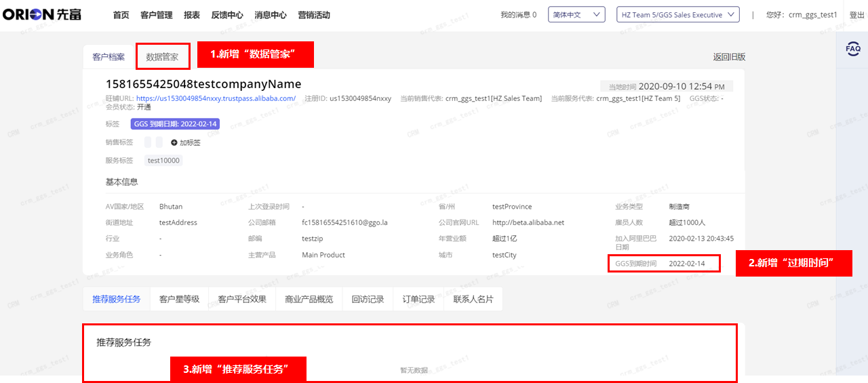The image size is (868, 383).
Task: Open the 反馈中心 menu
Action: click(x=227, y=15)
